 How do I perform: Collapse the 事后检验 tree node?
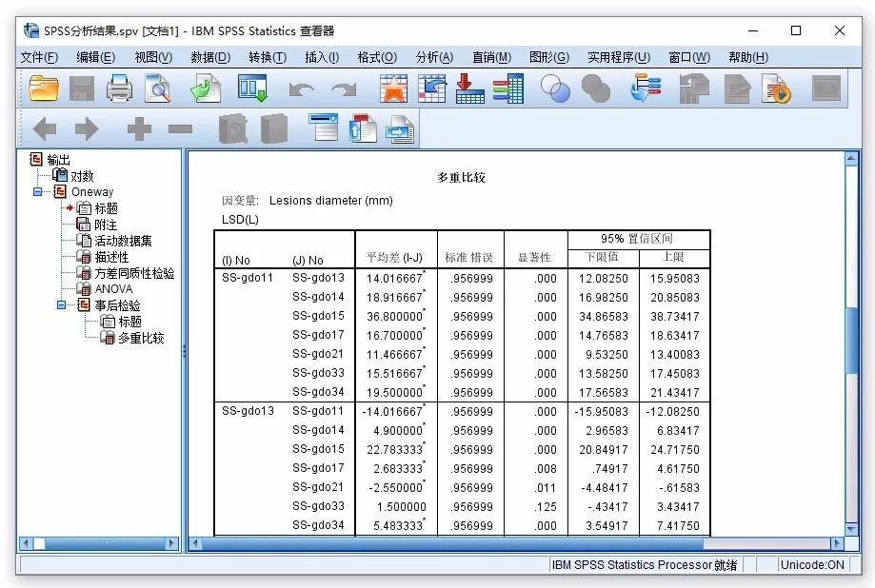61,305
